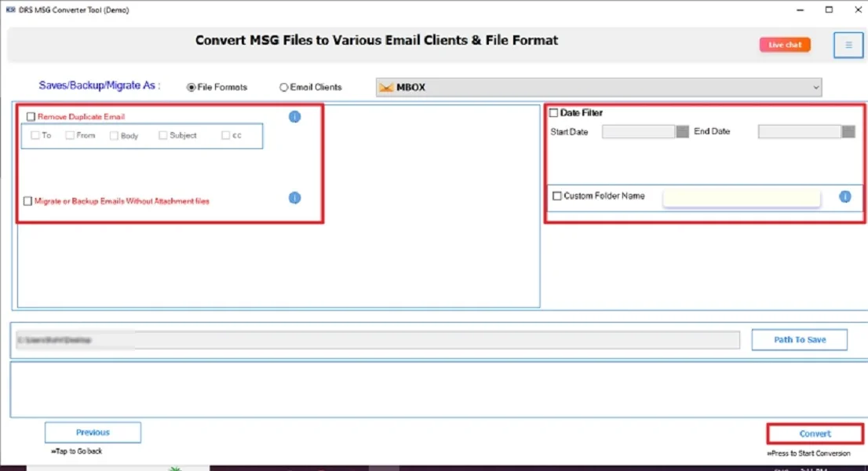The width and height of the screenshot is (868, 471).
Task: Click the MBOX envelope icon in the format bar
Action: coord(387,87)
